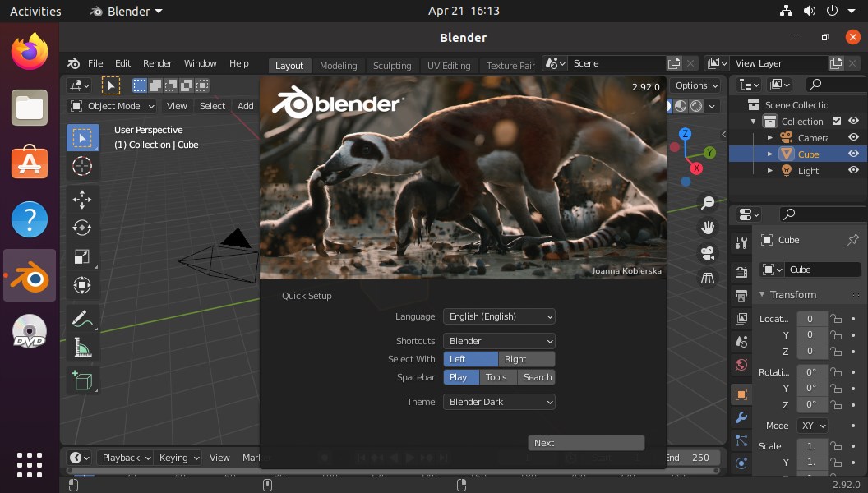Hide the Collection in viewport
The height and width of the screenshot is (493, 868).
coord(853,121)
